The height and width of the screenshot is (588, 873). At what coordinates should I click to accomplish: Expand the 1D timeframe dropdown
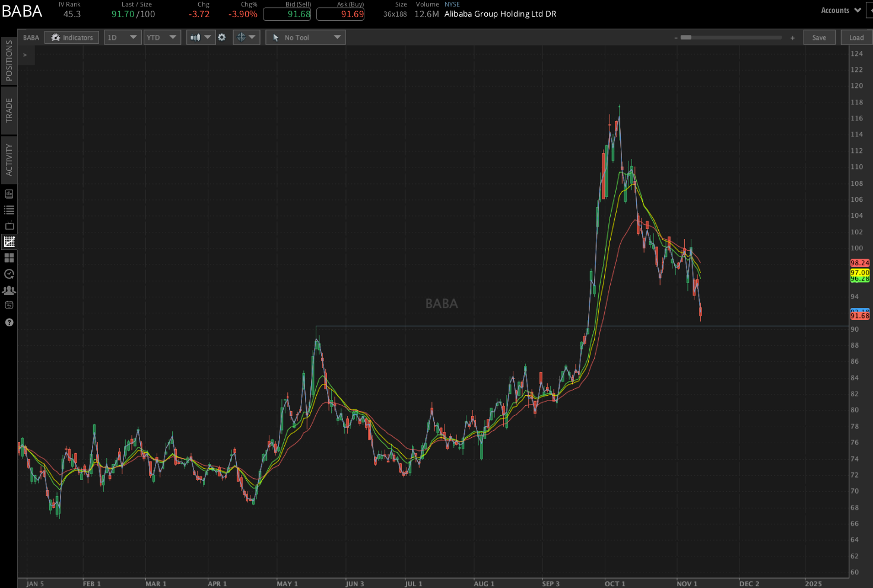122,37
